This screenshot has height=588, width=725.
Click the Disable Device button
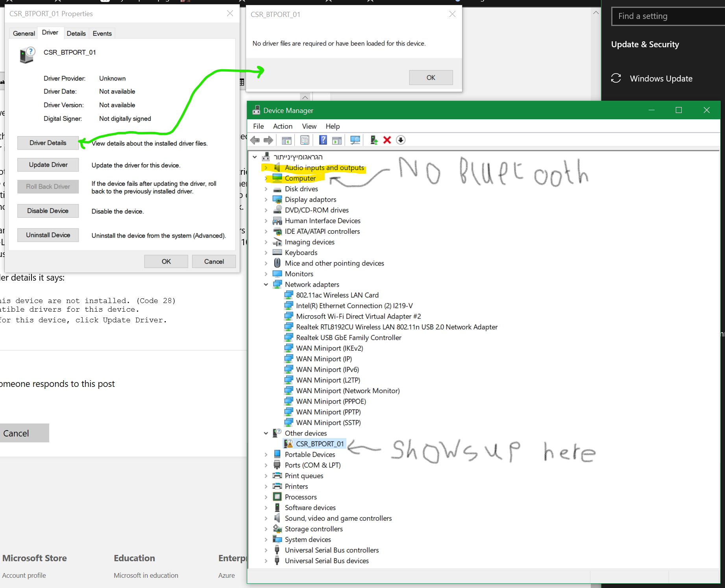click(x=48, y=211)
